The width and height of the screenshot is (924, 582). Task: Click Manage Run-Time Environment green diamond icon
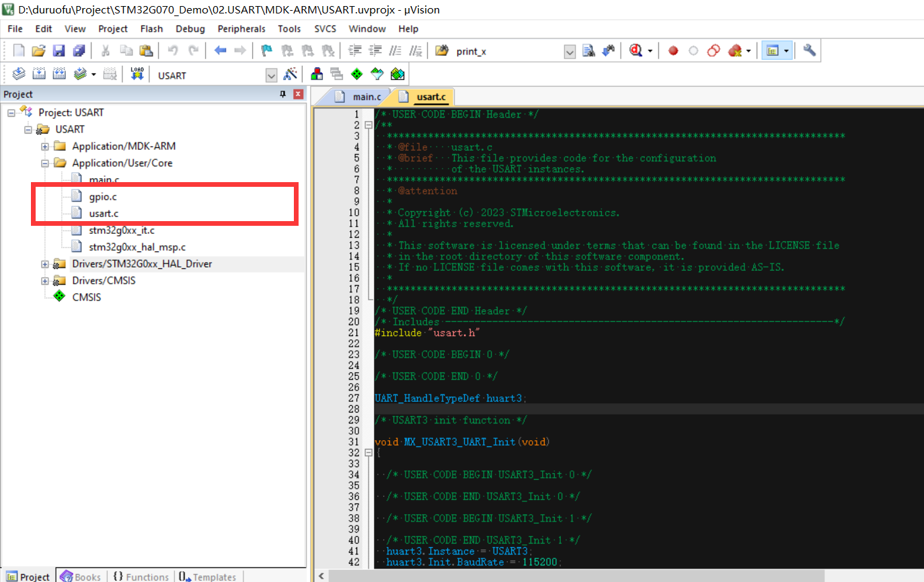356,74
